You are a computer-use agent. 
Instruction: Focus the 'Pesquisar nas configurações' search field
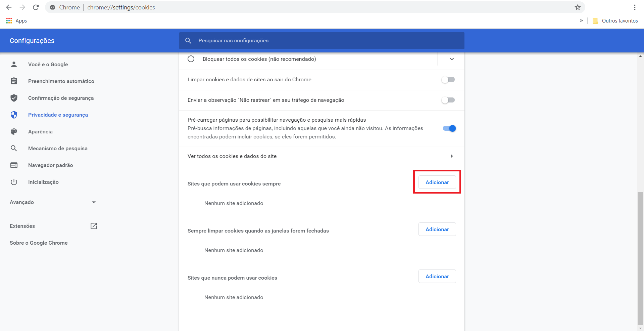(x=321, y=41)
